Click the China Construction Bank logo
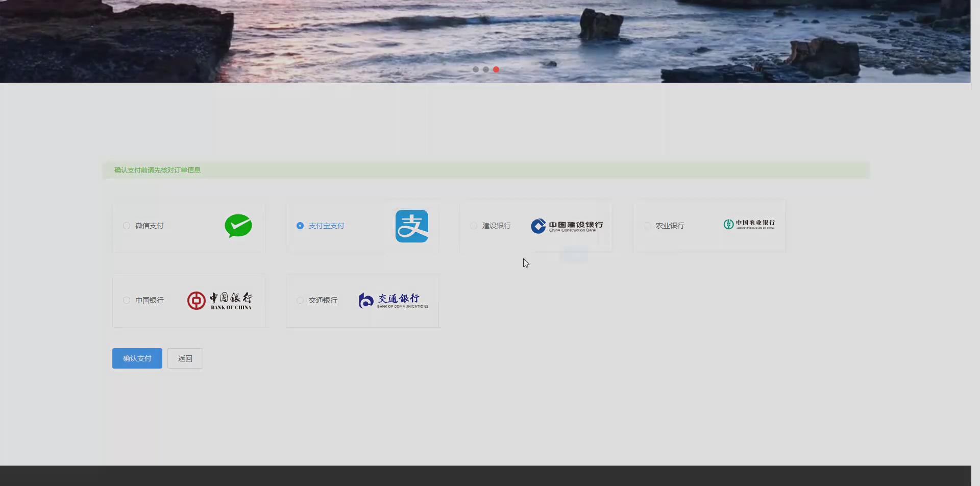The height and width of the screenshot is (486, 980). tap(567, 226)
